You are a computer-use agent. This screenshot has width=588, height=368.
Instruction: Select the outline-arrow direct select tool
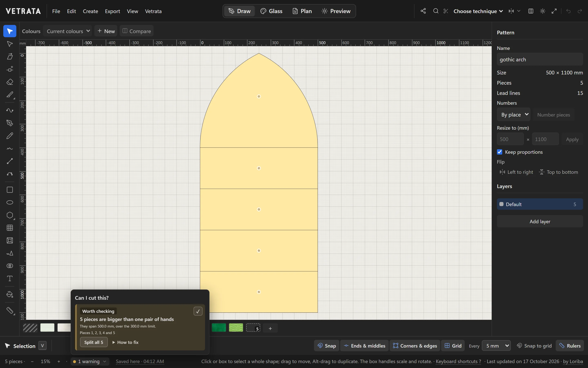(x=10, y=44)
